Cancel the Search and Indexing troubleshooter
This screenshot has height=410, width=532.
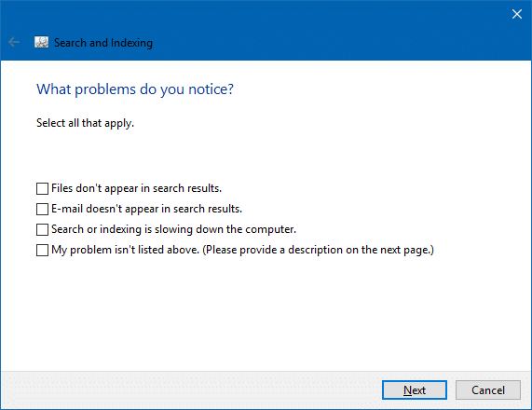point(488,390)
